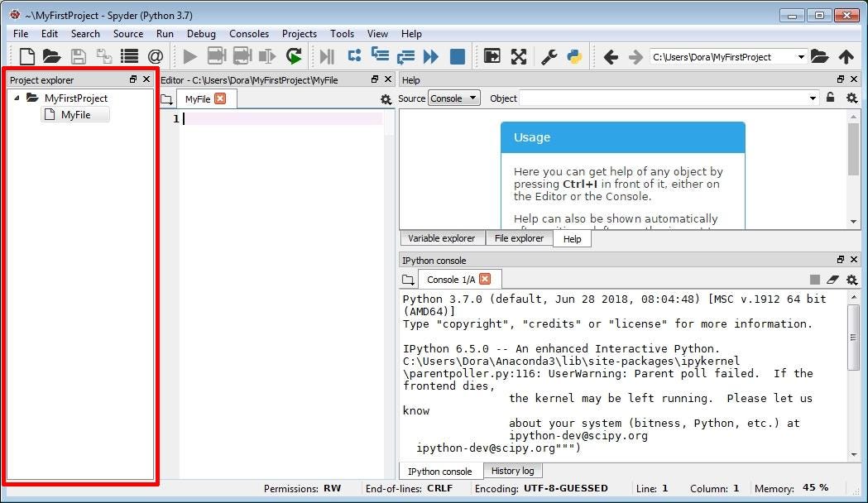This screenshot has height=503, width=868.
Task: Open the Source dropdown in Help pane
Action: tap(453, 98)
